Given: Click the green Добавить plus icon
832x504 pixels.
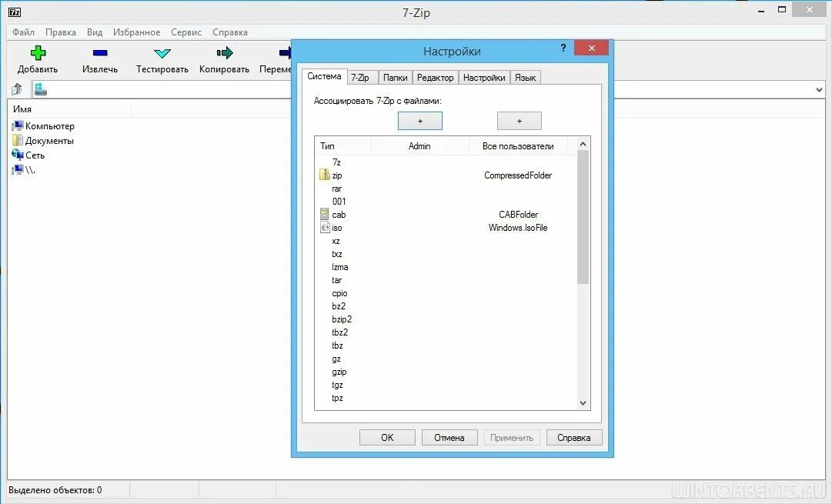Looking at the screenshot, I should 38,52.
